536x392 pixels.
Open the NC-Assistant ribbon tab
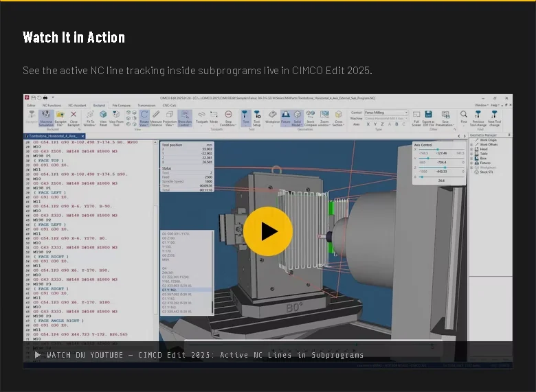(x=77, y=105)
